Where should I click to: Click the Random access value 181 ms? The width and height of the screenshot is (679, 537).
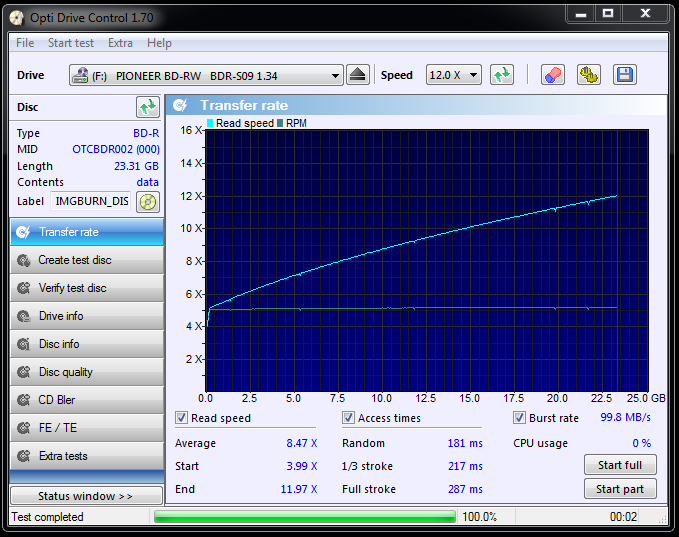[466, 443]
